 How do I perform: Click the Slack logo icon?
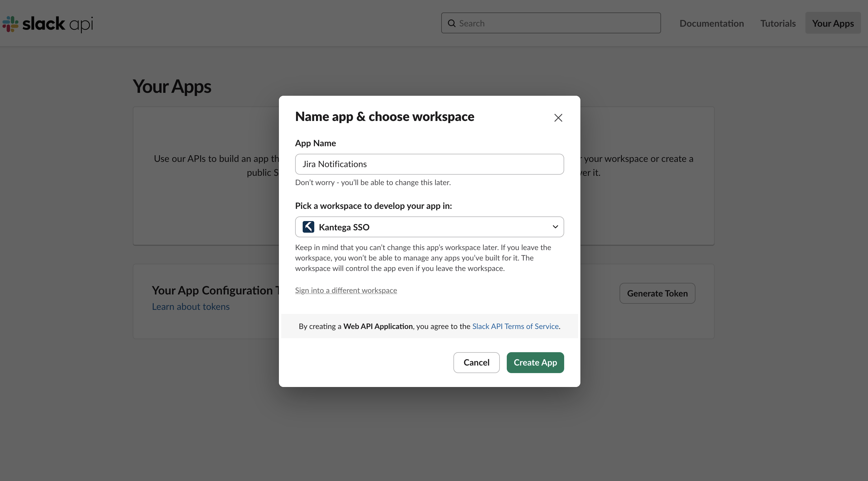click(x=10, y=24)
